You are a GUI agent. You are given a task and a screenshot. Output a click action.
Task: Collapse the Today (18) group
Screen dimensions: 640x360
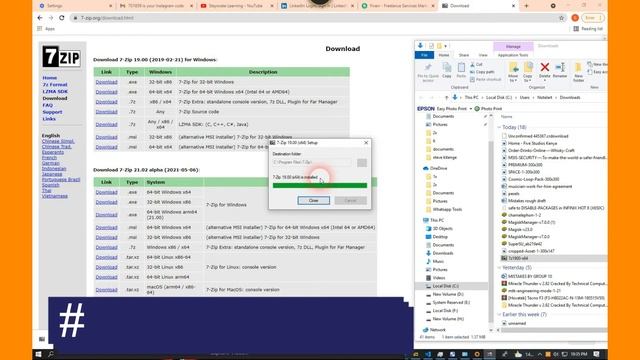pyautogui.click(x=499, y=128)
